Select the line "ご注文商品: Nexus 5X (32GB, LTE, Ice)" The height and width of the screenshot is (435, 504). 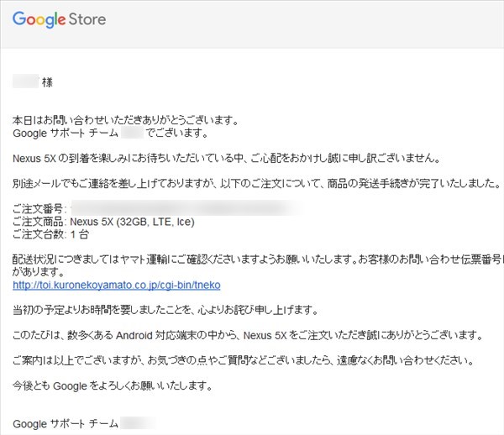[x=103, y=222]
